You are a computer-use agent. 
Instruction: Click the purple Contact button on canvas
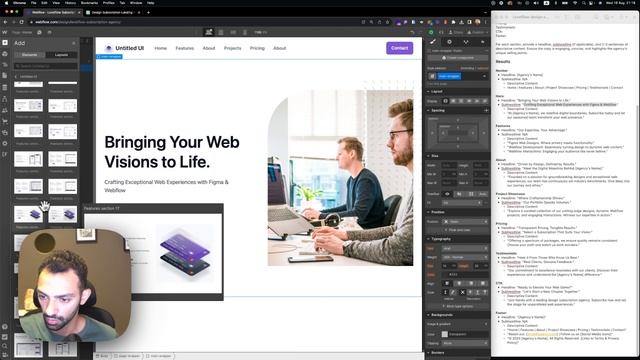pos(400,48)
